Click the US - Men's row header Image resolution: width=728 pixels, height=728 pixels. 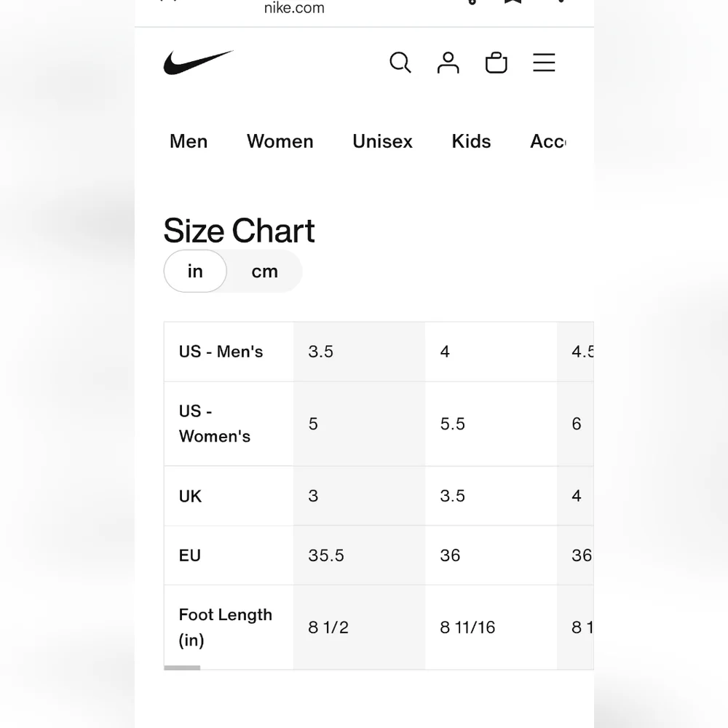pyautogui.click(x=221, y=352)
